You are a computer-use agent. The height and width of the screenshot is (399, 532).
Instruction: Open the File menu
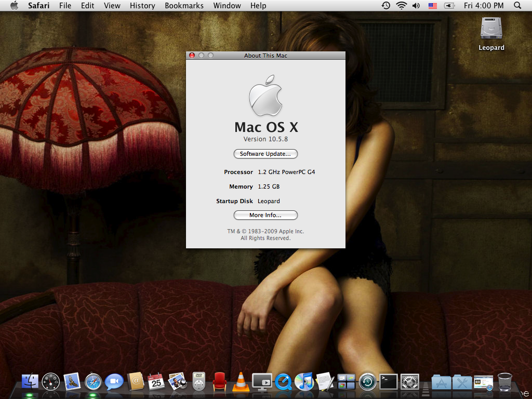coord(65,5)
